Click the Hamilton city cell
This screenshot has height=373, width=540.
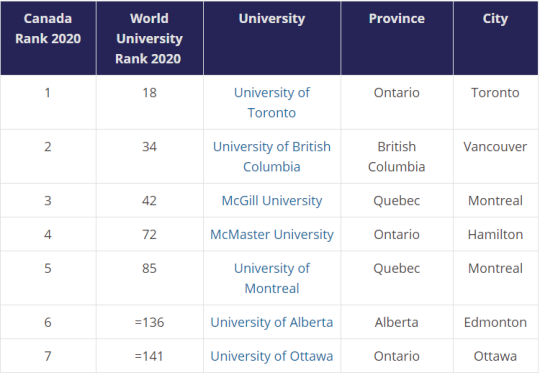(x=495, y=234)
